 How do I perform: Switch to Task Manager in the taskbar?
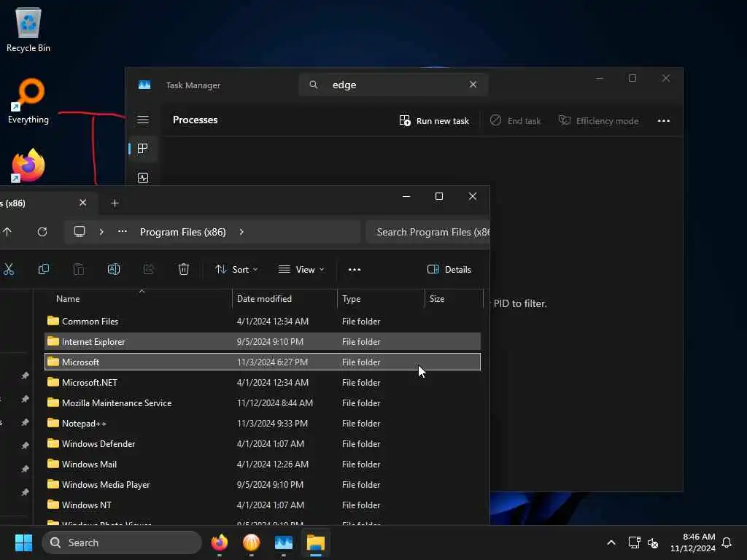(284, 542)
